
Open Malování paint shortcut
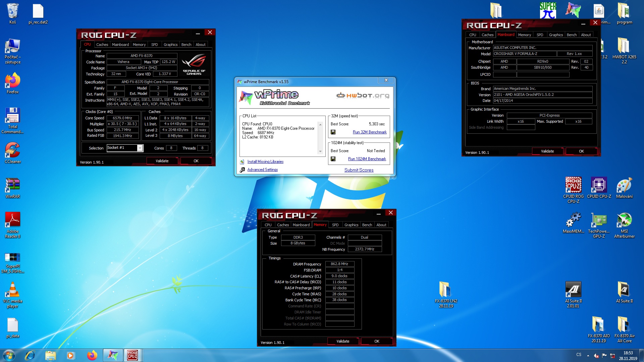click(x=624, y=188)
